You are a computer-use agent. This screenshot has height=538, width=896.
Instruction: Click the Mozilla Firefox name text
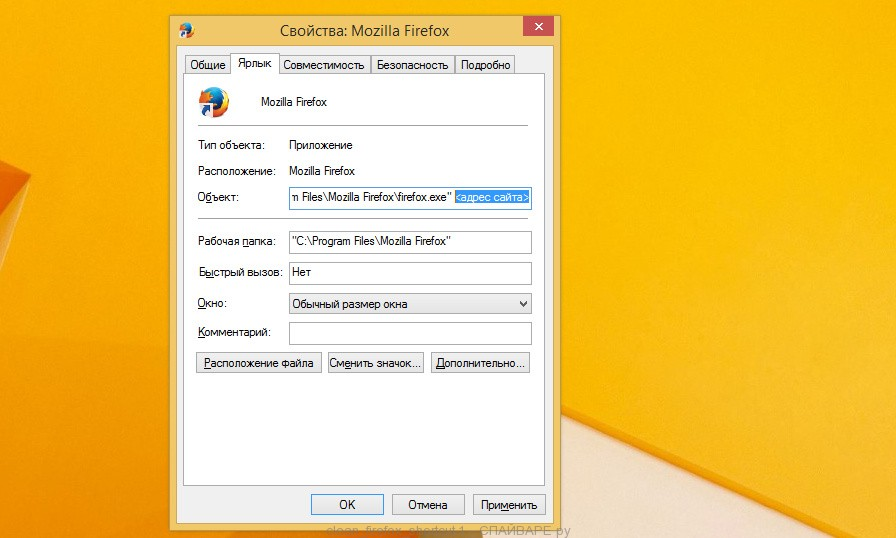coord(294,102)
